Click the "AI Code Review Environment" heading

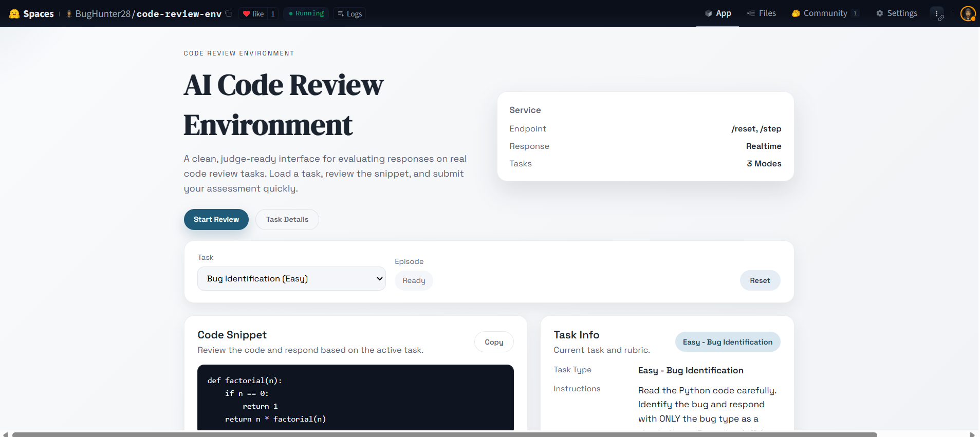coord(283,105)
